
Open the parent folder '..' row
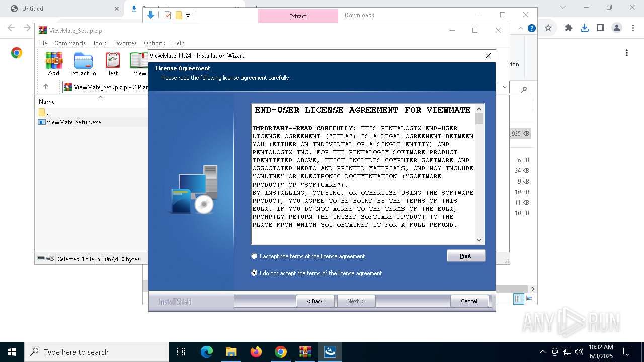point(92,112)
